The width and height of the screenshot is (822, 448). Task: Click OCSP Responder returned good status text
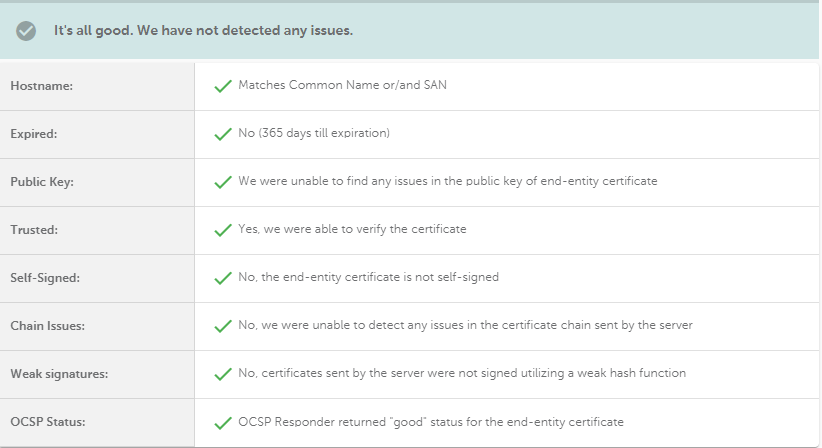tap(431, 422)
